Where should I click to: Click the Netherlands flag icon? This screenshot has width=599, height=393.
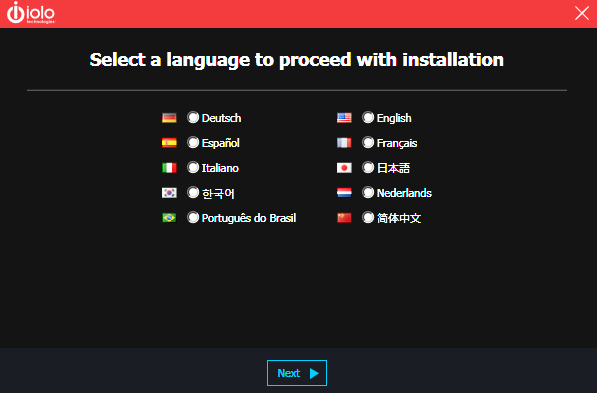click(x=344, y=193)
